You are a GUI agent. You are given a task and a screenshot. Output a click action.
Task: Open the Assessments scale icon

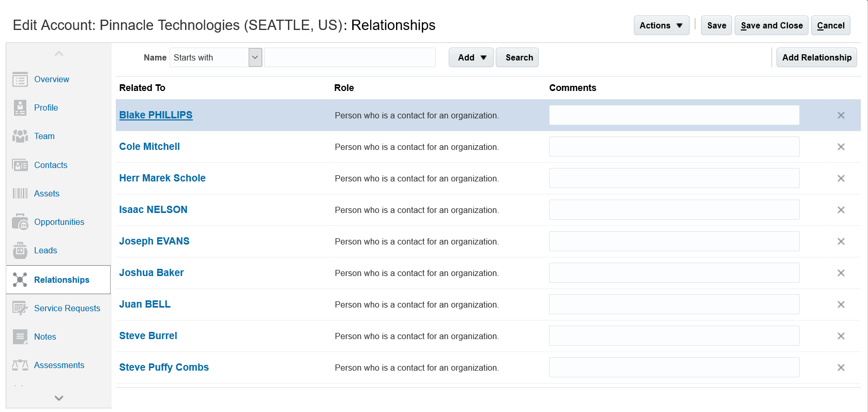pyautogui.click(x=20, y=365)
